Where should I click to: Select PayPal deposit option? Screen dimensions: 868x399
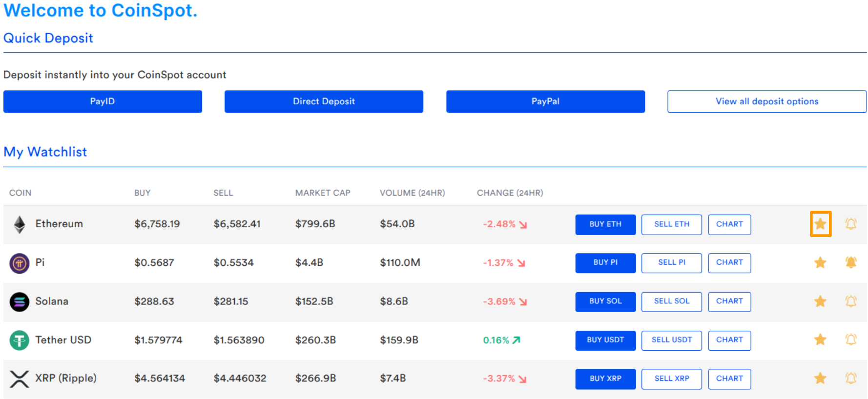(545, 101)
